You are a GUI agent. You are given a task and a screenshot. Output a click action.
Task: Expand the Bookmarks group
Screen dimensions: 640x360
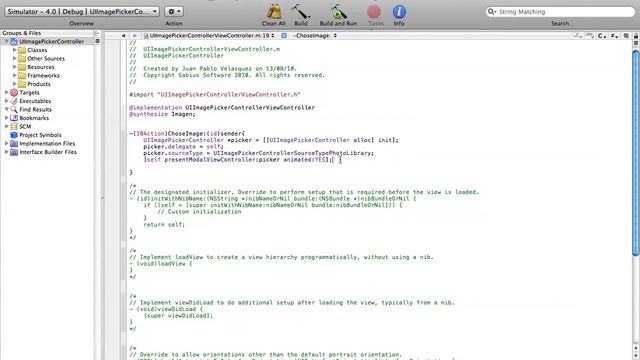pyautogui.click(x=7, y=118)
